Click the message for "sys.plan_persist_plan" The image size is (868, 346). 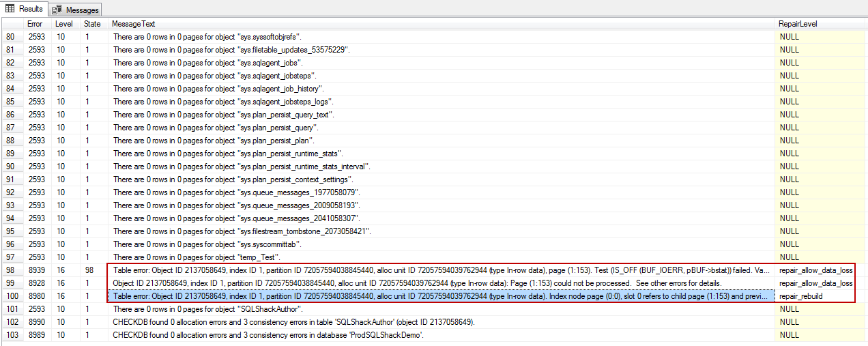197,141
